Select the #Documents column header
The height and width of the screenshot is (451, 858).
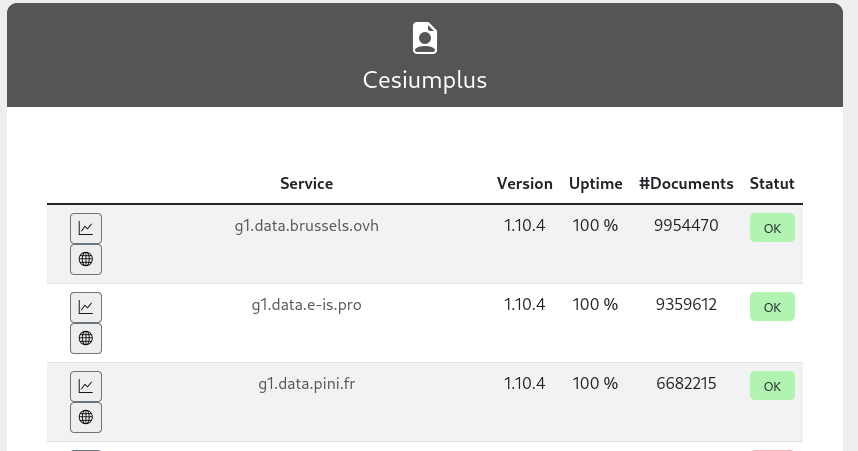tap(686, 184)
